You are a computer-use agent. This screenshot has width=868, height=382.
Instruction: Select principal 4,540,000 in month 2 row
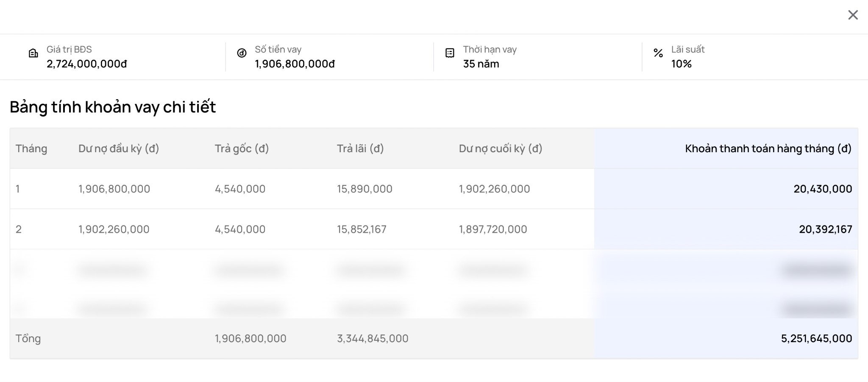(x=240, y=229)
